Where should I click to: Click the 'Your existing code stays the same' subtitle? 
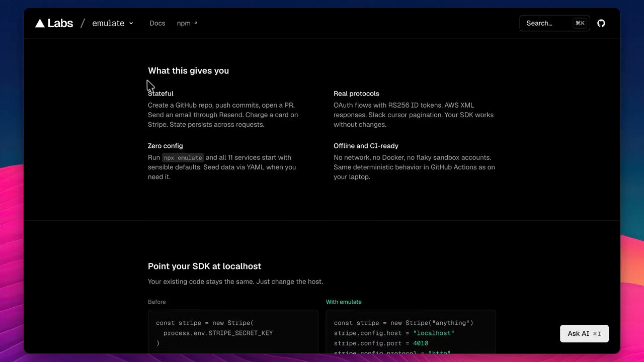235,282
